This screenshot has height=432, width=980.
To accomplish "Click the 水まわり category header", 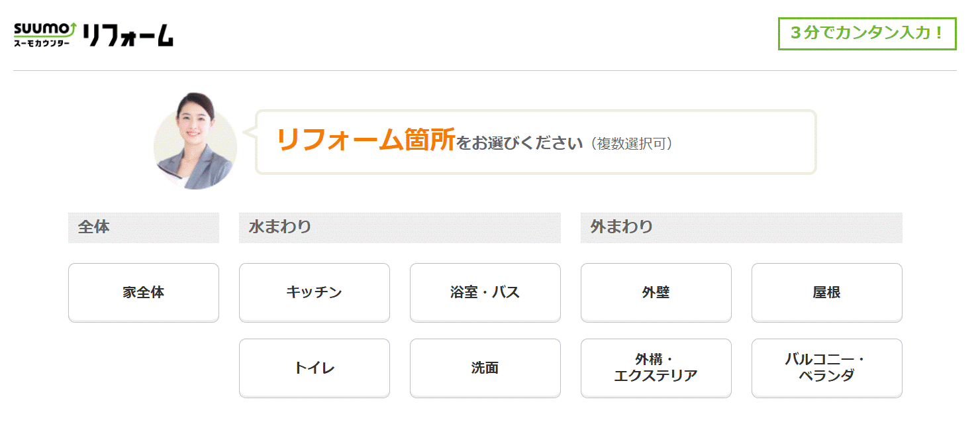I will (x=400, y=227).
